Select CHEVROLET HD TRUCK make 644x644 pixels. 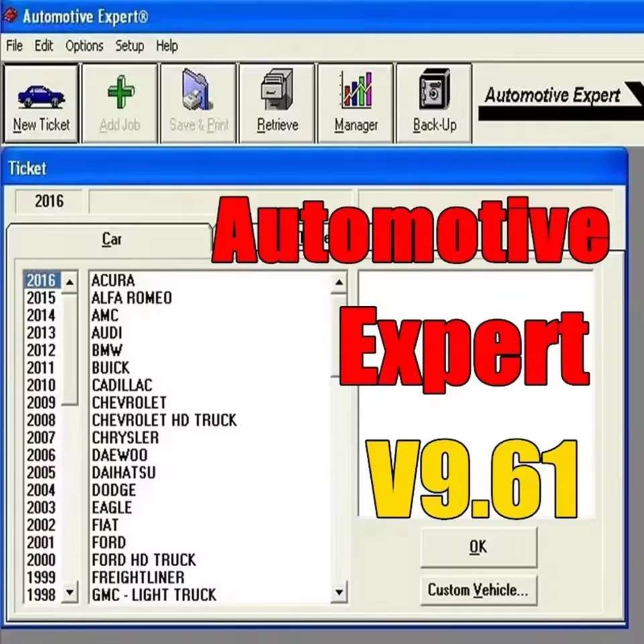pyautogui.click(x=164, y=420)
